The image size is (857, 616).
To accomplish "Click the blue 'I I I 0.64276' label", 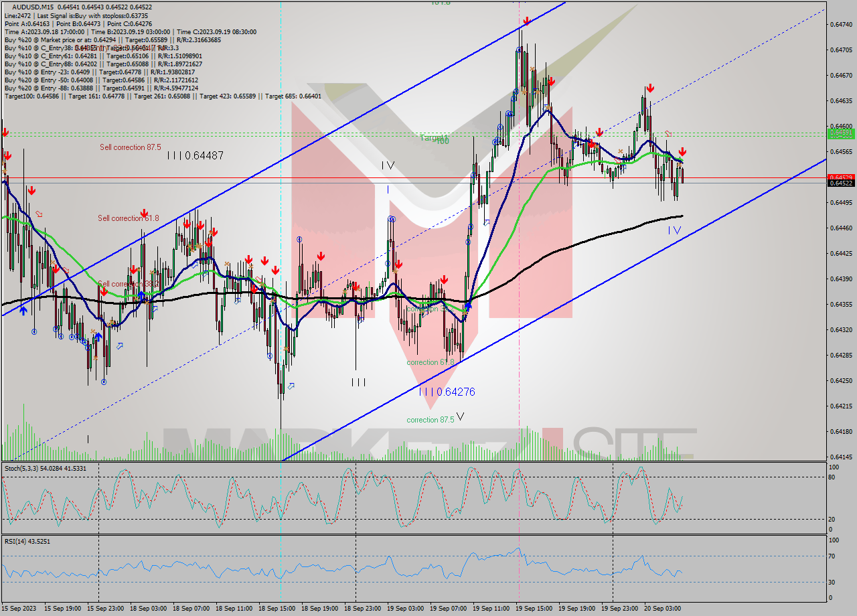I will tap(447, 392).
